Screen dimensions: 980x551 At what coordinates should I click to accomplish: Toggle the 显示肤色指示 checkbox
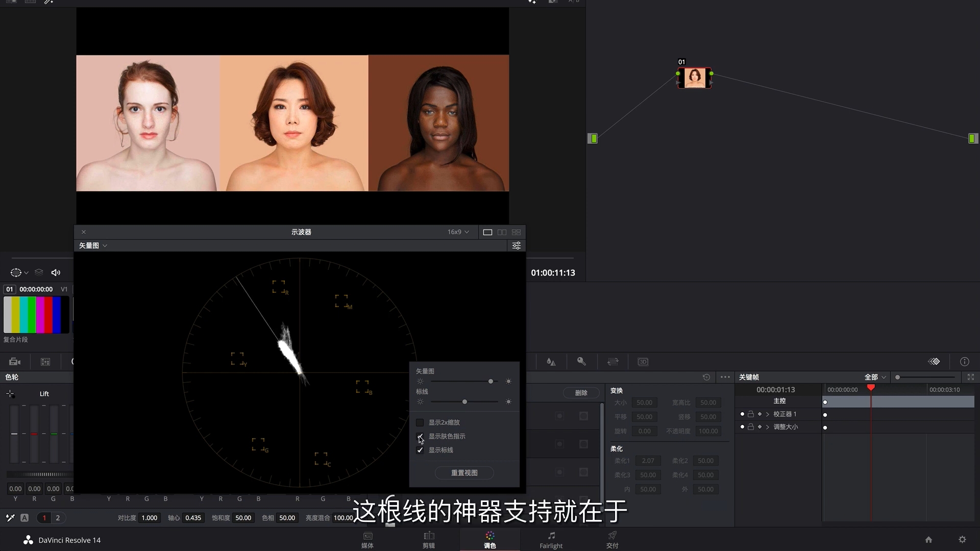coord(420,436)
